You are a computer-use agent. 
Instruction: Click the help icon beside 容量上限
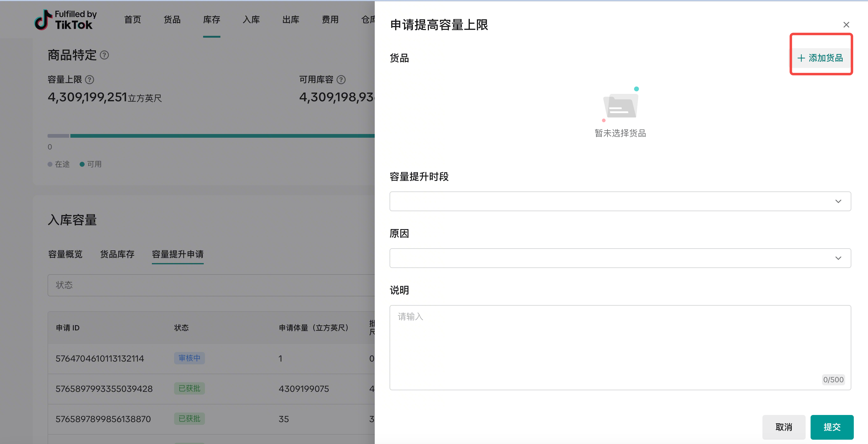pos(89,80)
